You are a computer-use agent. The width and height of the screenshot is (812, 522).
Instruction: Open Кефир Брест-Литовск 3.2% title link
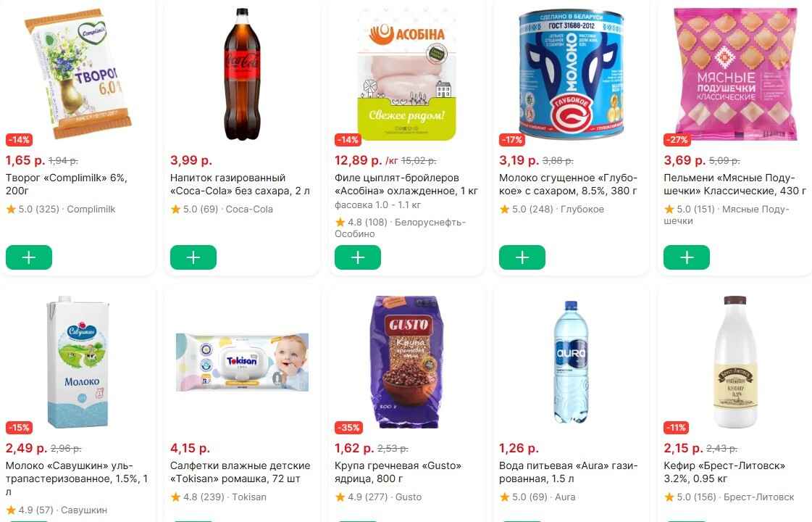coord(724,472)
